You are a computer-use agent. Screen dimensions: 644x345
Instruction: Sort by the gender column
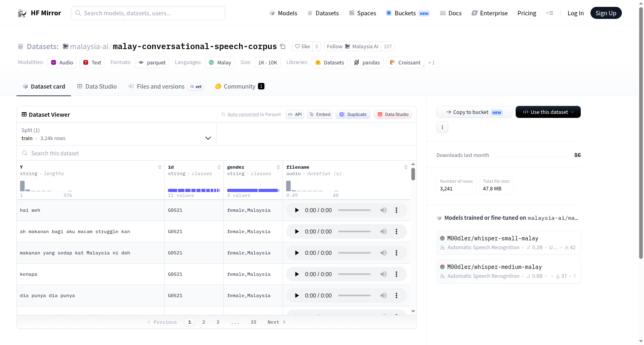coord(278,167)
